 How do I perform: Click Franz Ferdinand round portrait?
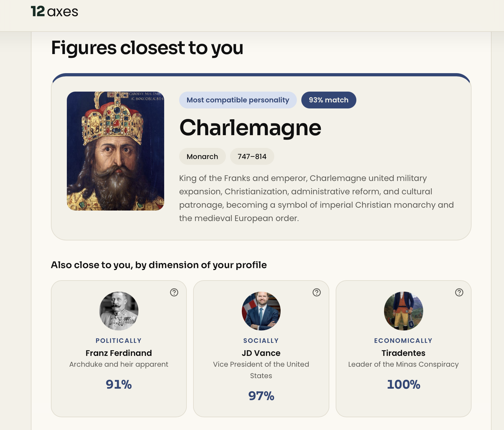[x=119, y=311]
